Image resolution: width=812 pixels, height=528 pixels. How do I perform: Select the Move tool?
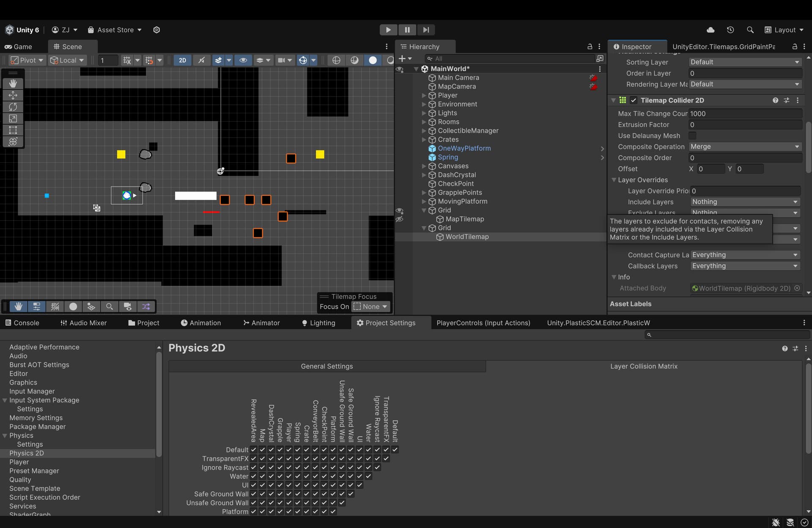point(13,95)
